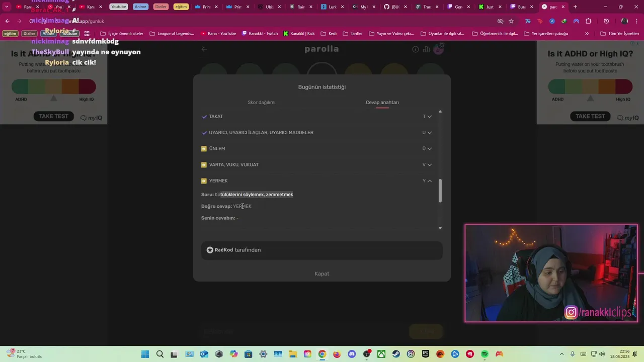Click the answer list scrollbar thumb
Viewport: 644px width, 362px height.
coord(440,191)
